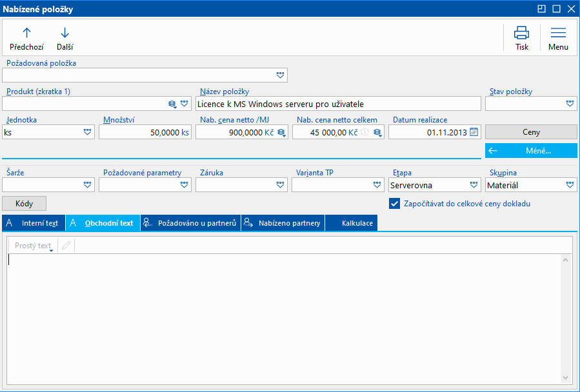Open Skupina dropdown showing Materiál
Image resolution: width=580 pixels, height=392 pixels.
click(x=570, y=185)
